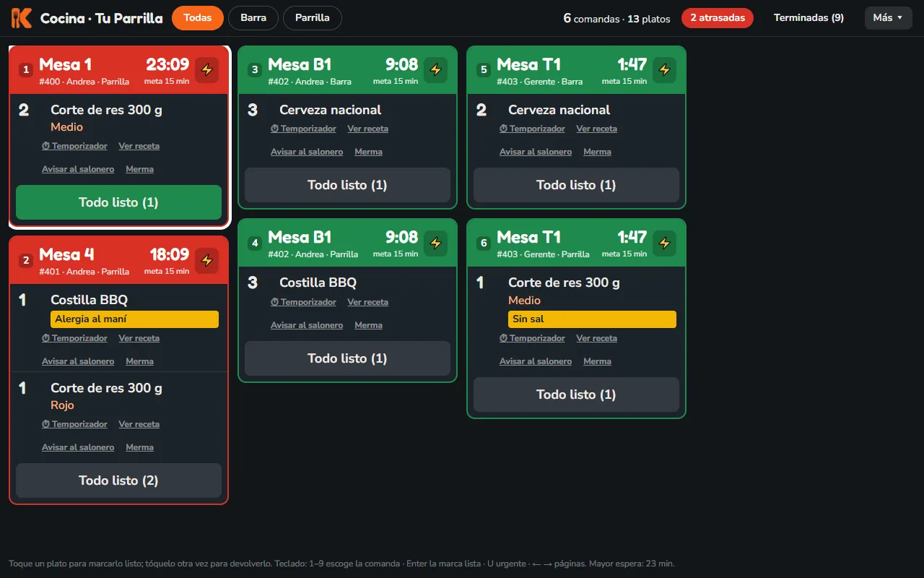The image size is (924, 578).
Task: Start Temporizador for Mesa 4 Costilla BBQ
Action: tap(74, 338)
